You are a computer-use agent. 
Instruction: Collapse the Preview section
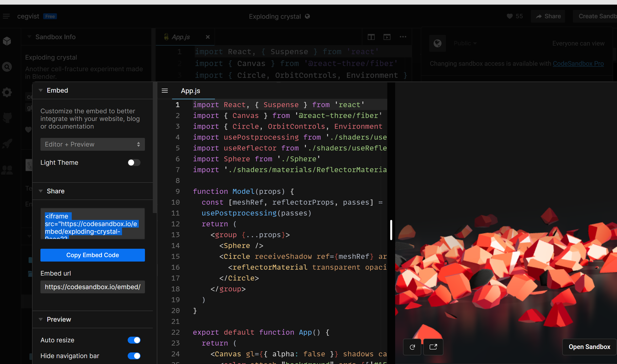41,319
